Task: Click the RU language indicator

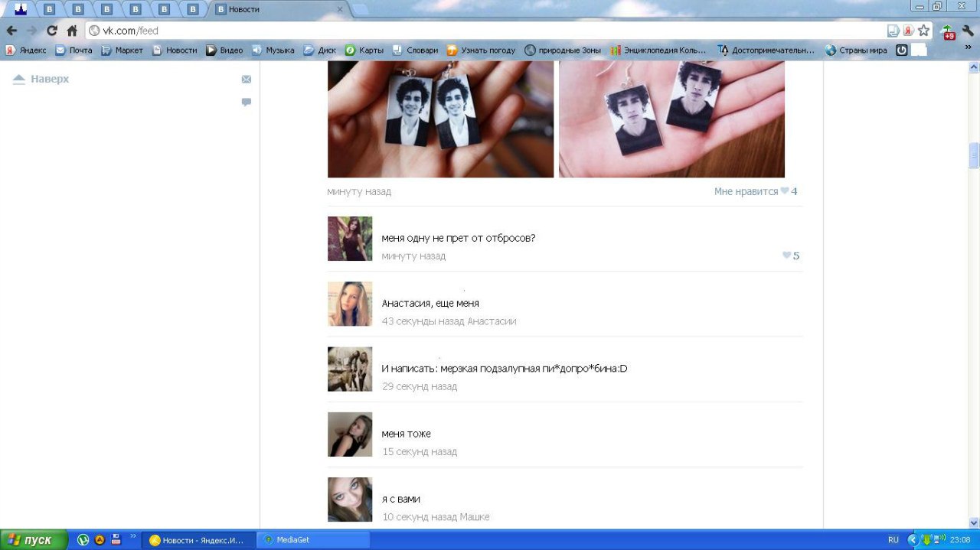Action: tap(893, 540)
